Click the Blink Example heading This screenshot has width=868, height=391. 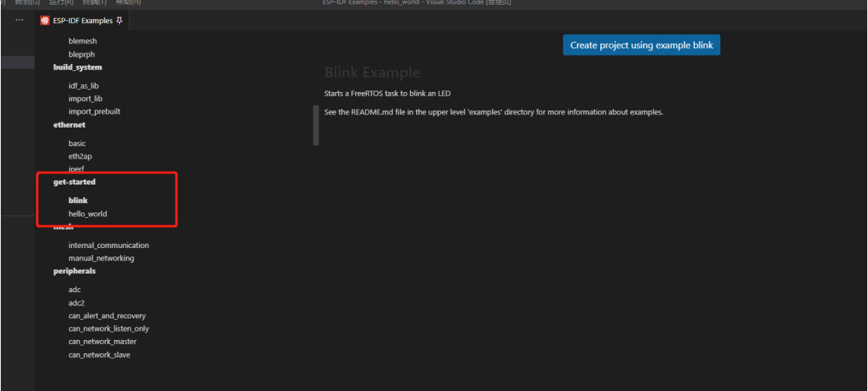372,73
